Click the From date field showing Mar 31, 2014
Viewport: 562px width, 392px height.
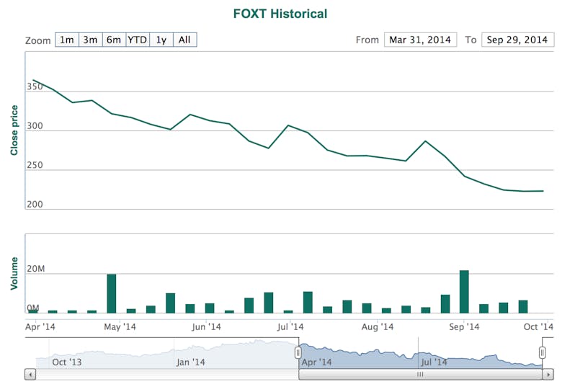420,40
